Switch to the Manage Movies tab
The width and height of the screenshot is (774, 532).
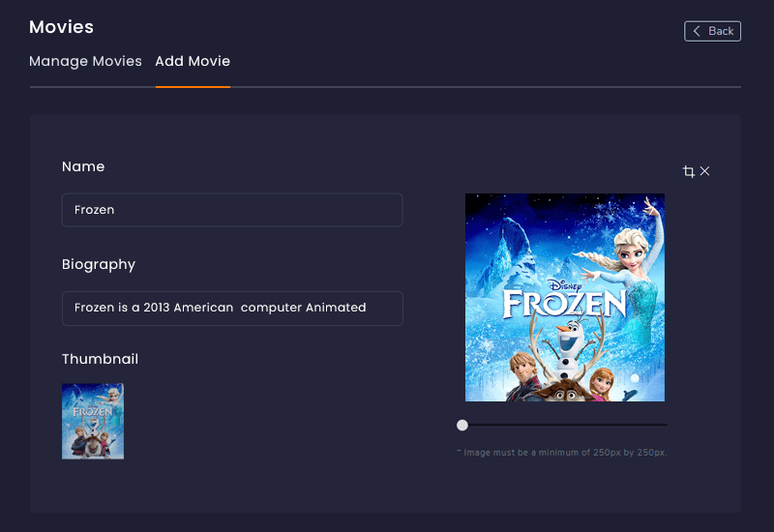[x=85, y=61]
